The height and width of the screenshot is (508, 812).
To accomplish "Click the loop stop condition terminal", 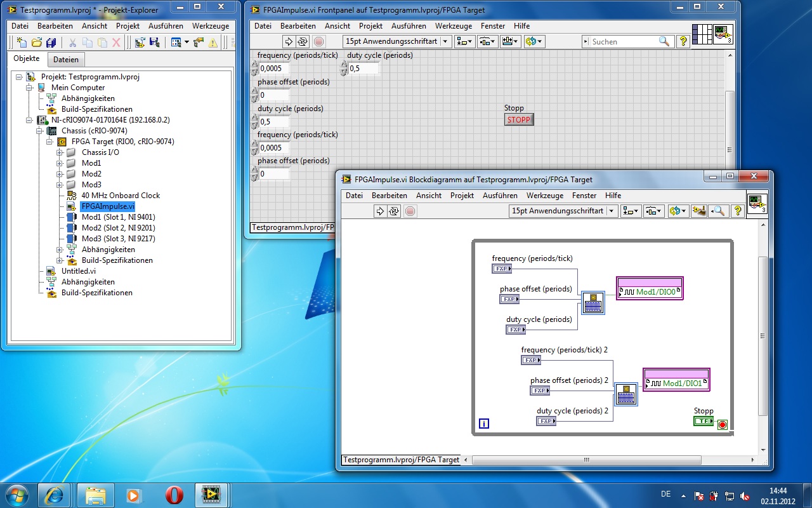I will click(x=722, y=425).
